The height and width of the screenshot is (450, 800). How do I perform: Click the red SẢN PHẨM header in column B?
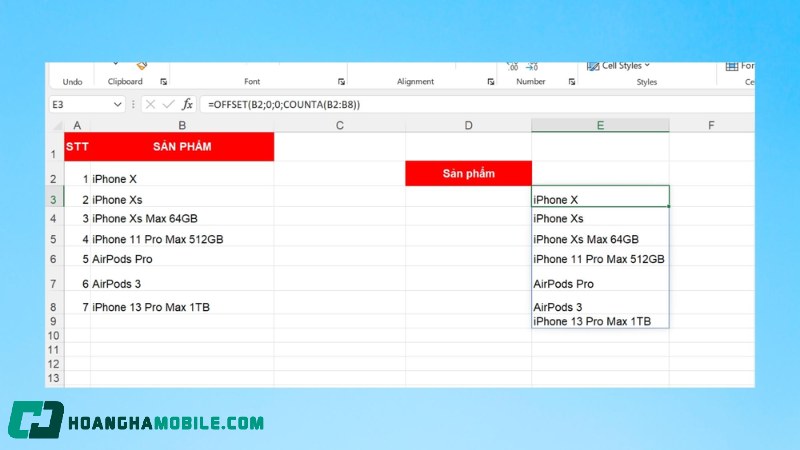click(182, 147)
